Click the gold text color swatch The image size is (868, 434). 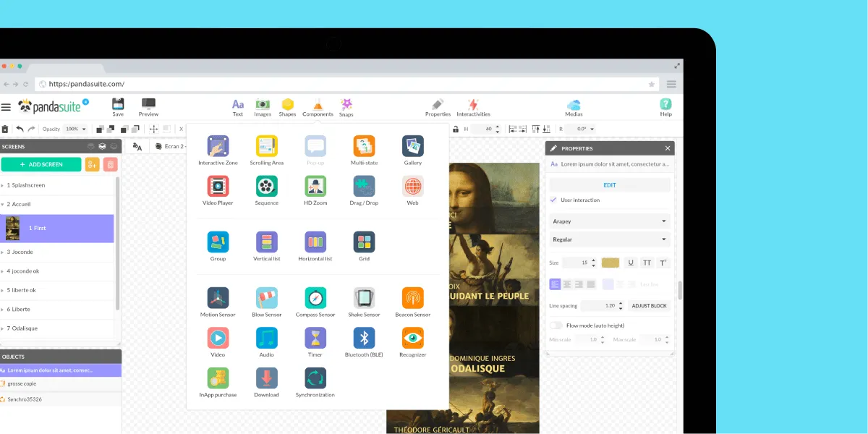click(610, 263)
